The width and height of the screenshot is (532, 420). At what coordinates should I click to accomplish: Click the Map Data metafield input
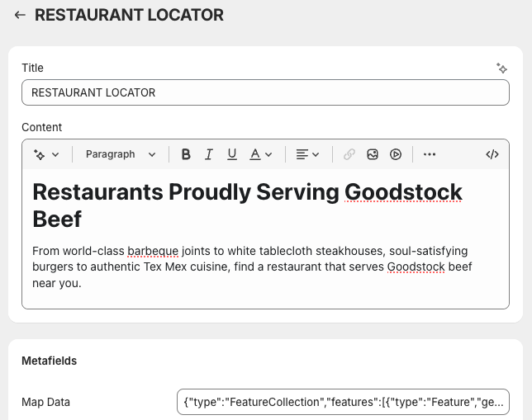click(x=343, y=402)
